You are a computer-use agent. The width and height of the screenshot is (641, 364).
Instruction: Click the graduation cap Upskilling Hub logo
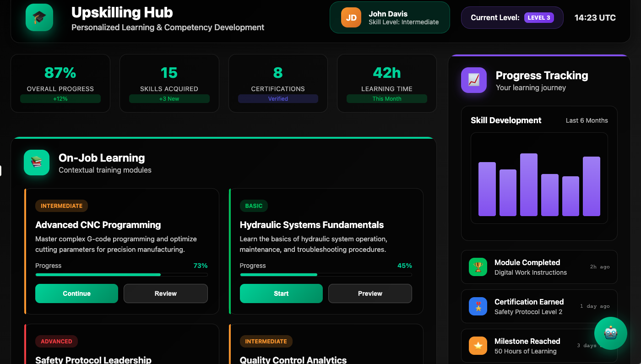(39, 18)
